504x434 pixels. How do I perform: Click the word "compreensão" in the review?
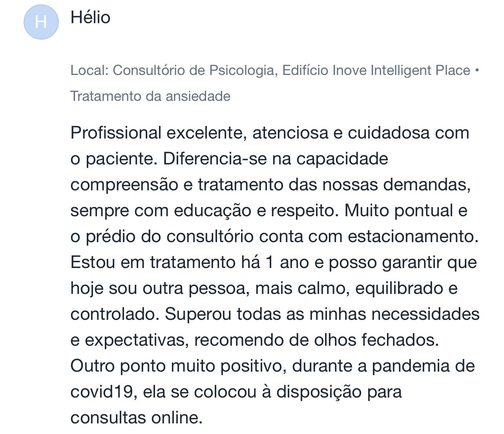[x=124, y=185]
